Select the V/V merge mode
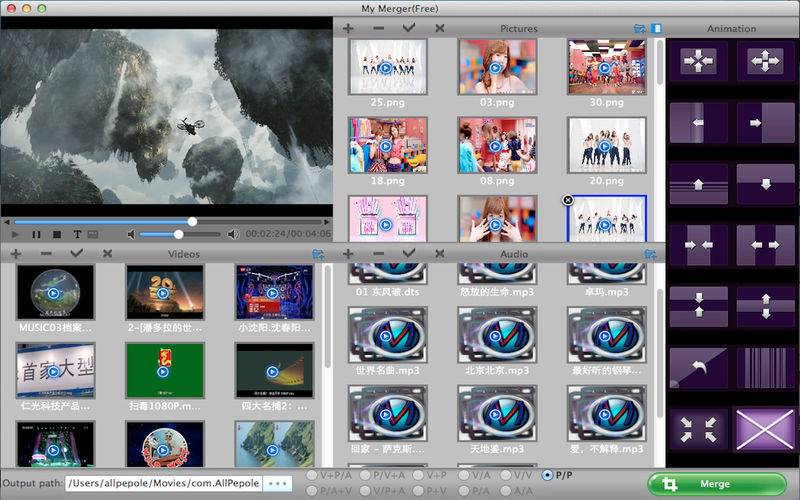 point(506,475)
